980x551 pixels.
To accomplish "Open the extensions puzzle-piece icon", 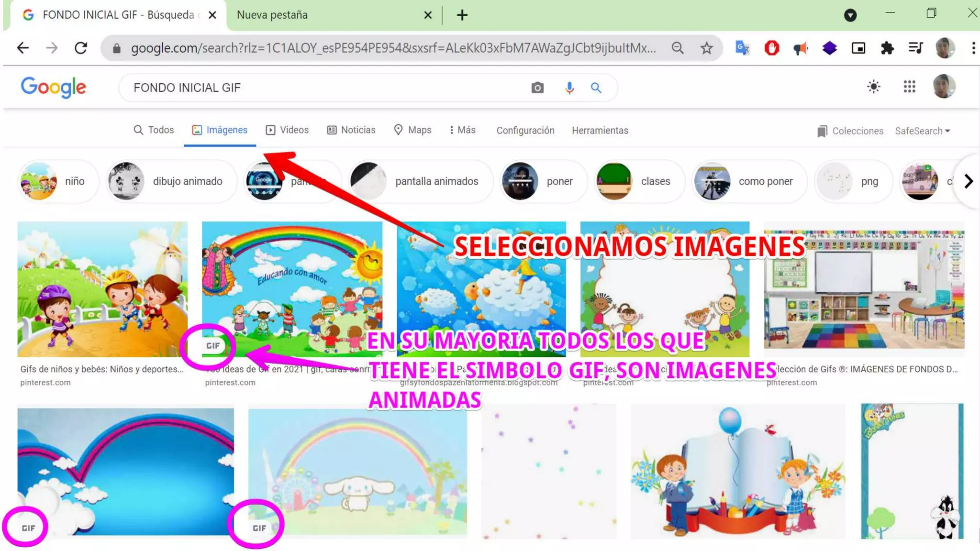I will (887, 48).
